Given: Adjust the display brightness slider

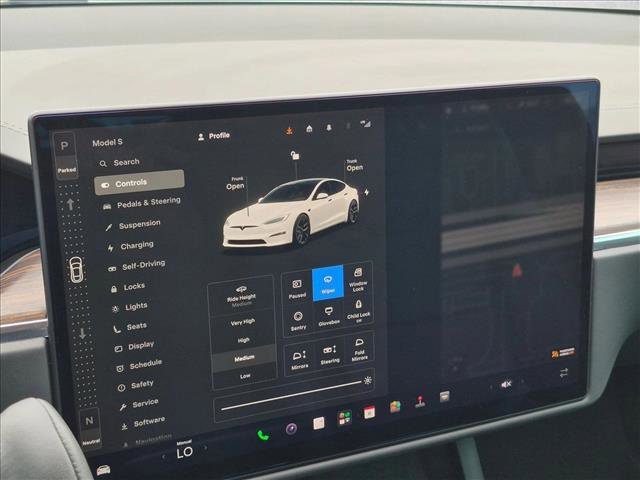Looking at the screenshot, I should (x=291, y=395).
